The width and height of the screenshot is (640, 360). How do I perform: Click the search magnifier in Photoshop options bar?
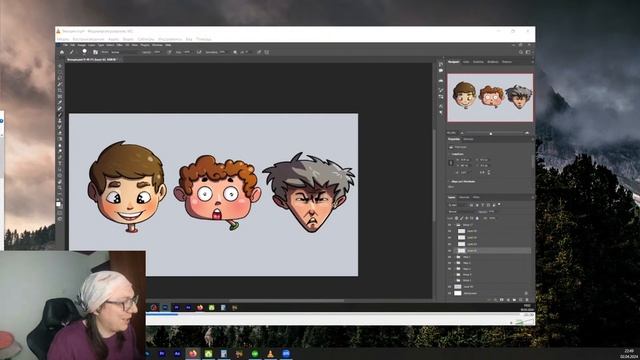pyautogui.click(x=521, y=52)
